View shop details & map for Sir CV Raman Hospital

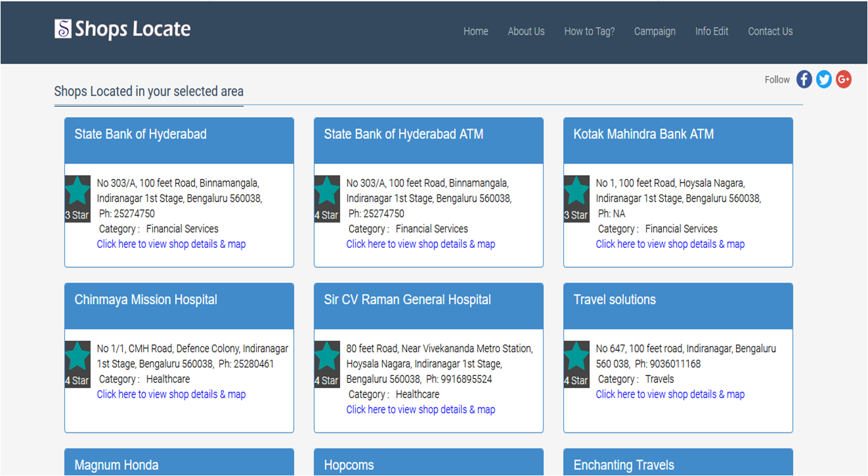point(421,410)
